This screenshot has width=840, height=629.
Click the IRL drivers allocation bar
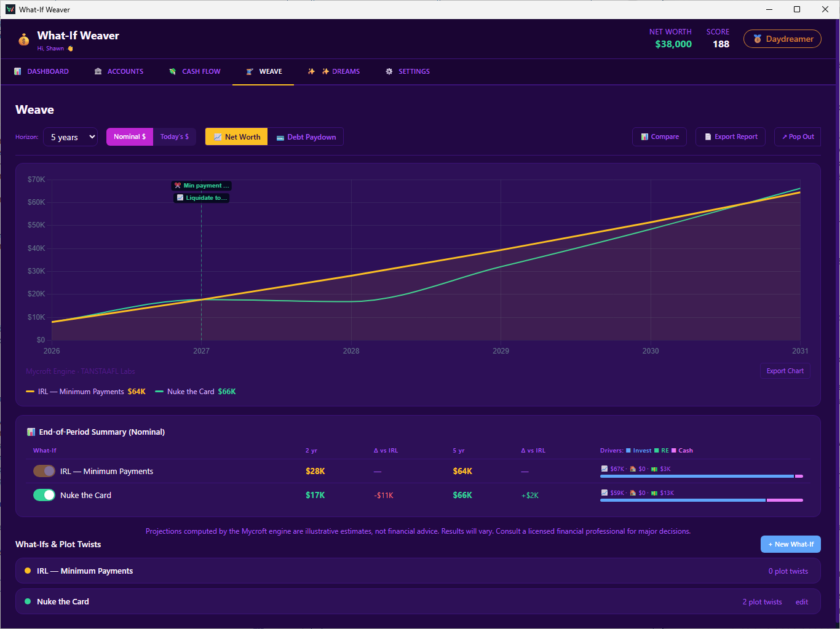(702, 476)
